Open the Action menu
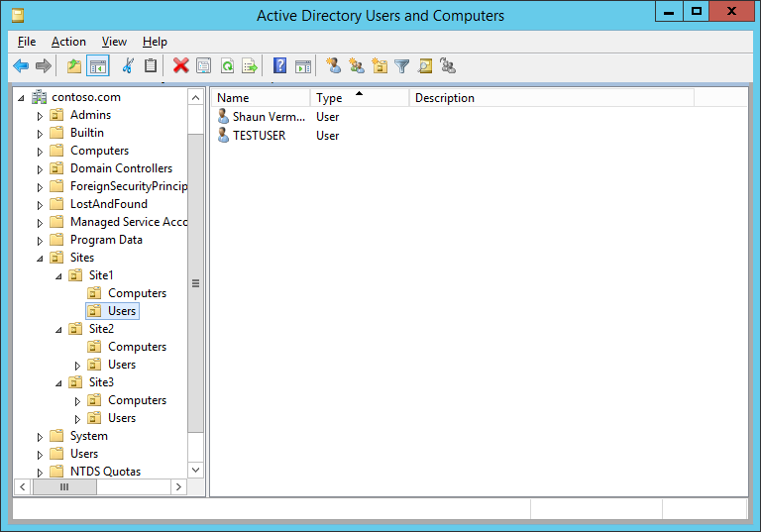Viewport: 761px width, 532px height. (x=68, y=42)
